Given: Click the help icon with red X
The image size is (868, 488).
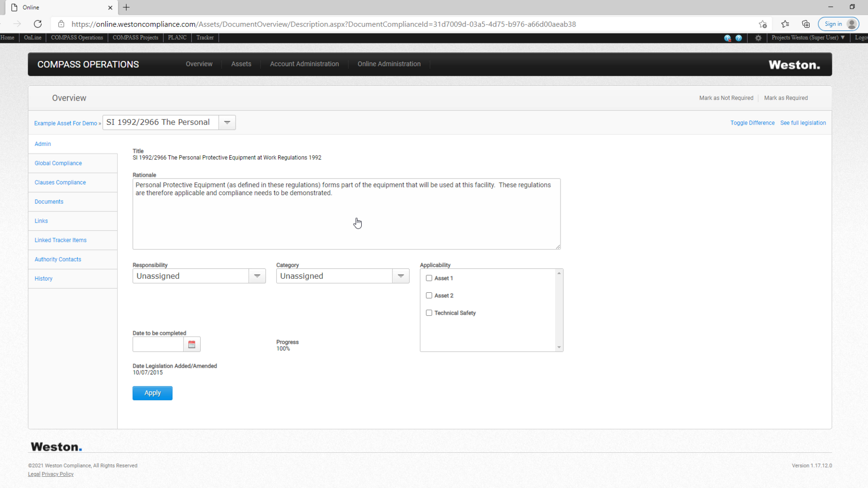Looking at the screenshot, I should click(727, 38).
